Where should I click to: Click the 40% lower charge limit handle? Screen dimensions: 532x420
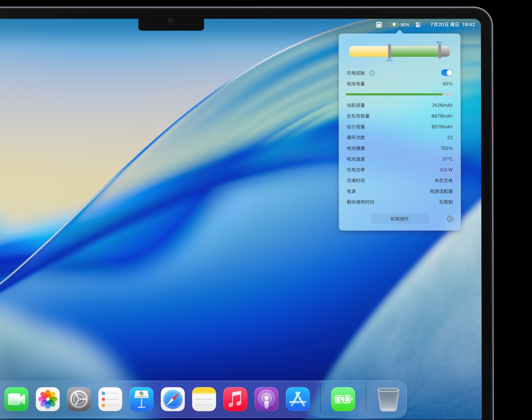(x=390, y=51)
